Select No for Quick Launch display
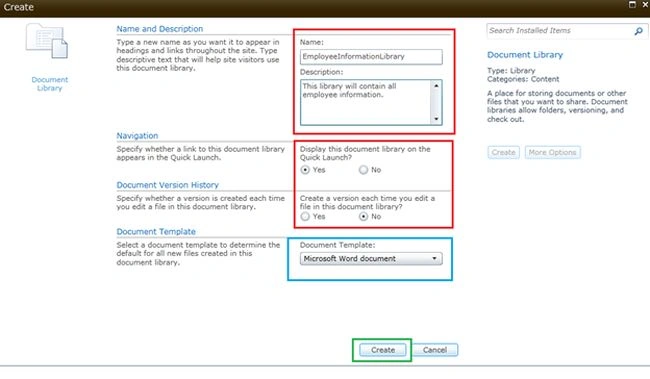650x379 pixels. (364, 170)
